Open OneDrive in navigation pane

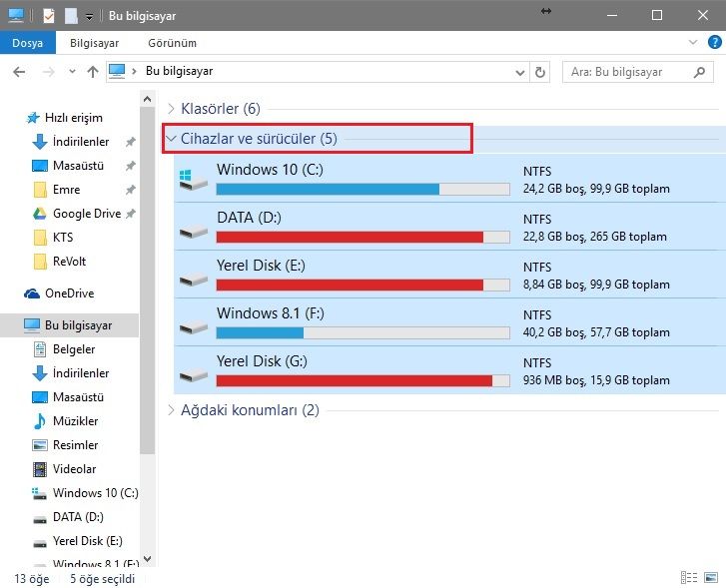70,294
